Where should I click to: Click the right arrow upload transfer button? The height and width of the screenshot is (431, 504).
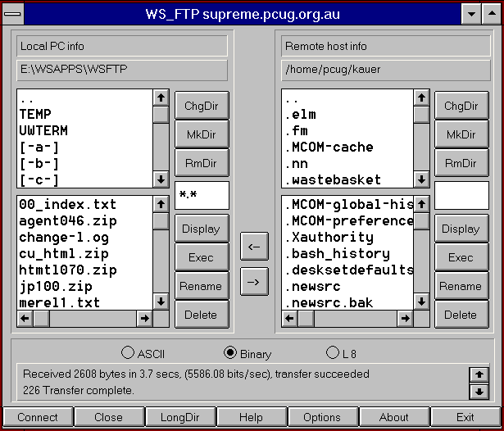pyautogui.click(x=254, y=282)
